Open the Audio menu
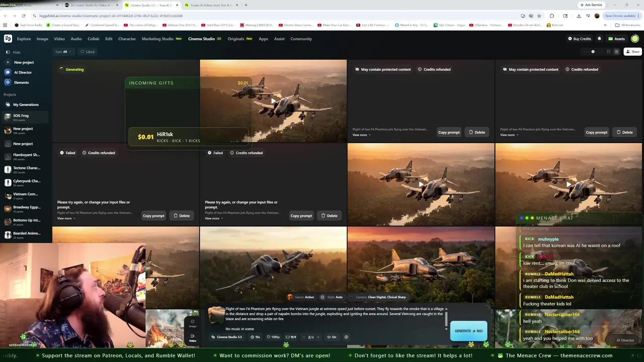The height and width of the screenshot is (362, 644). (x=76, y=39)
